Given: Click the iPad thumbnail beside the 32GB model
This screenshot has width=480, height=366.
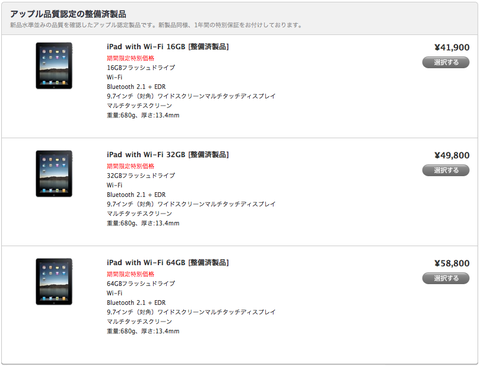Looking at the screenshot, I should (54, 174).
